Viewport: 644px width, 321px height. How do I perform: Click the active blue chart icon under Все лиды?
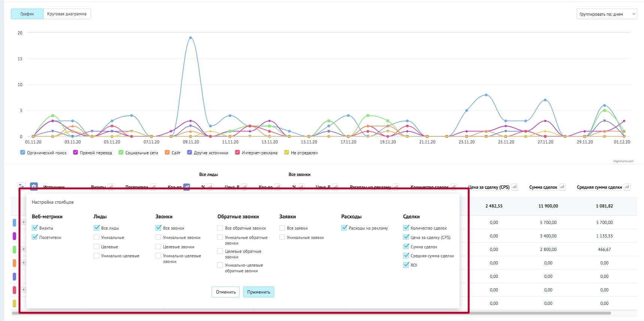coord(187,187)
